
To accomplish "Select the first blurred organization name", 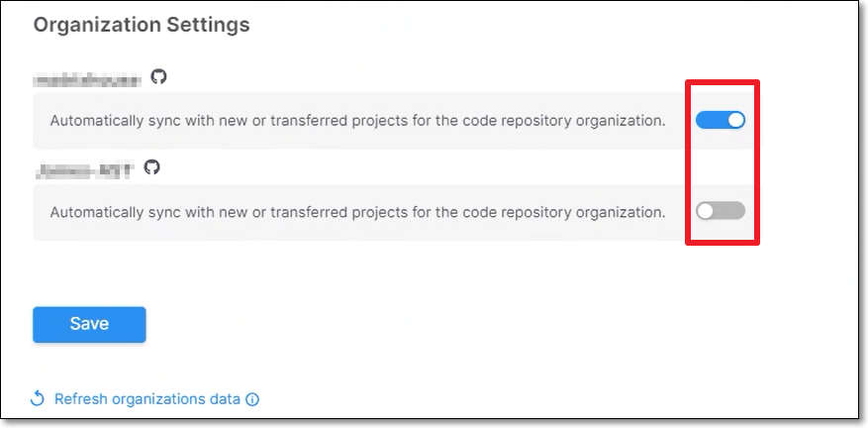I will tap(87, 80).
